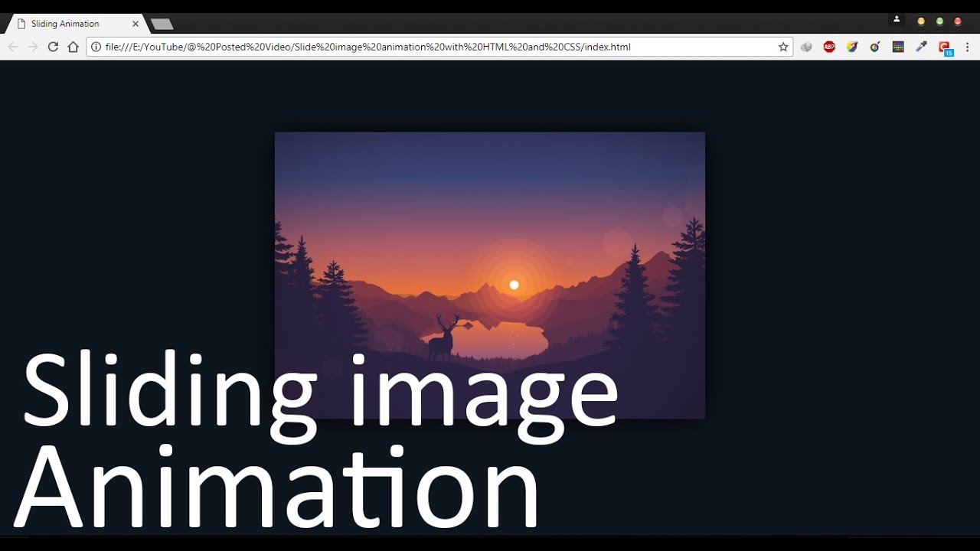Close the window with the red button

pos(958,21)
